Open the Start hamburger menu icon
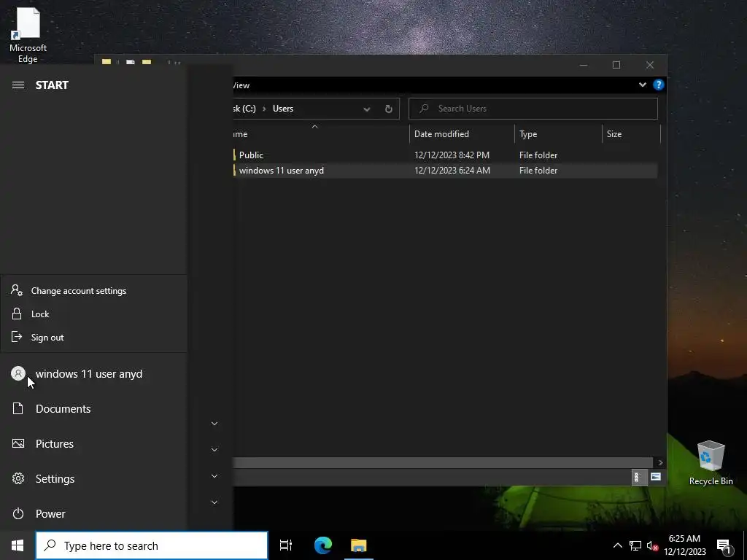 18,85
